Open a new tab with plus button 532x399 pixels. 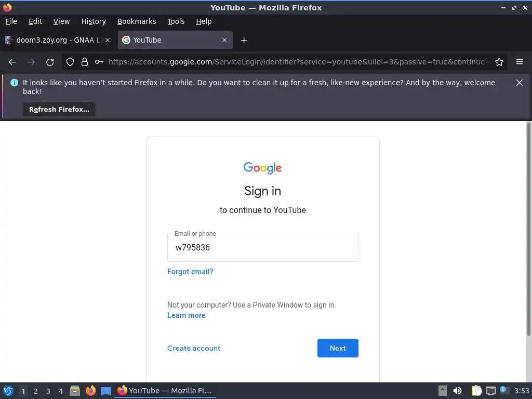(244, 41)
